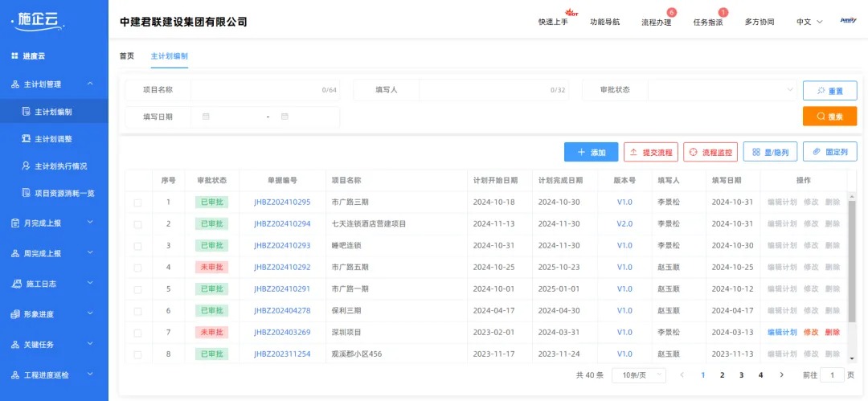Click the 施工日志 sidebar icon
Screen dimensions: 868x401
tap(16, 284)
